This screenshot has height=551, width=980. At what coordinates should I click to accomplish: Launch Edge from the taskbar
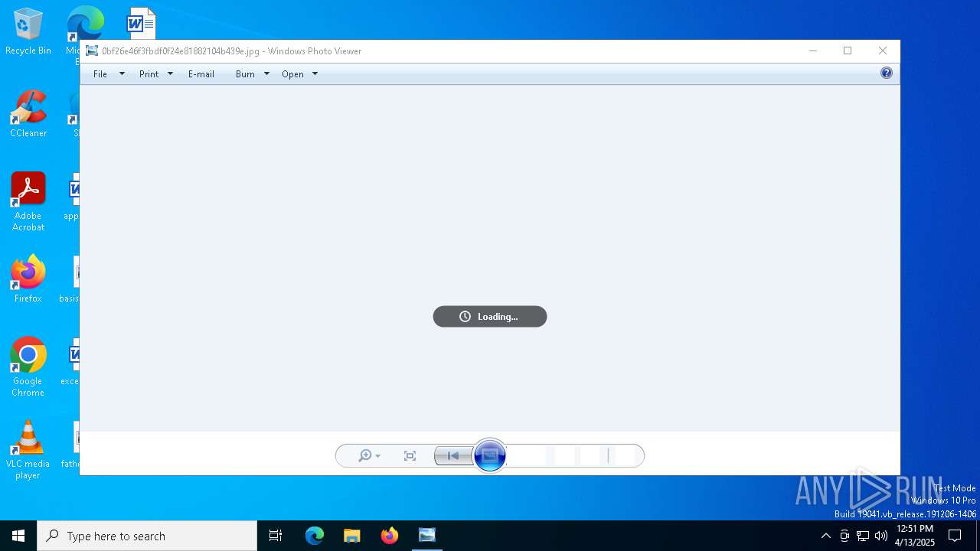315,536
